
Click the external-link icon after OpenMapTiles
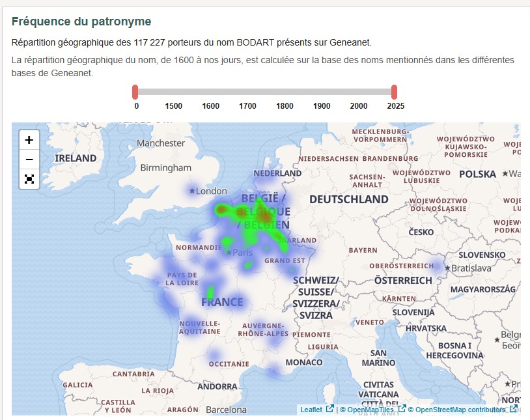point(402,410)
